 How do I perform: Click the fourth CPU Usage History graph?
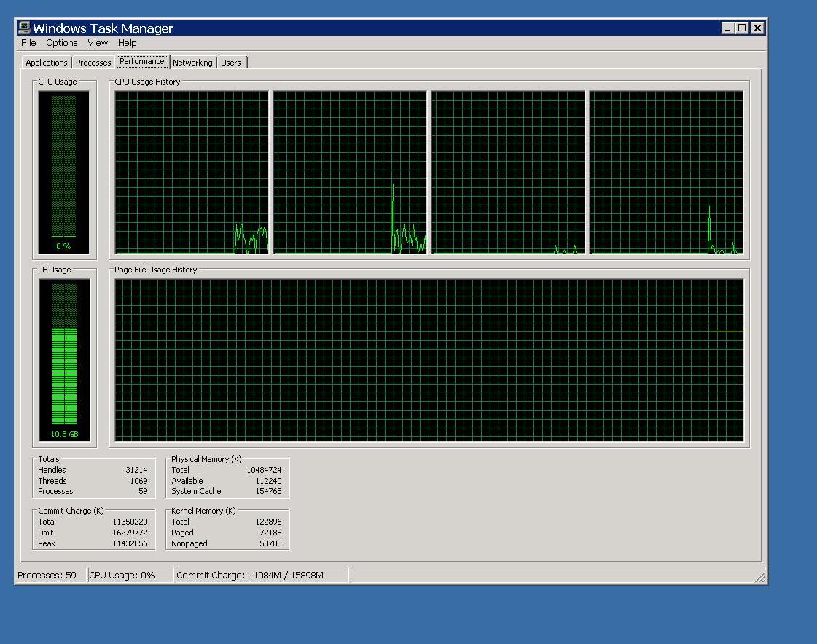(666, 172)
